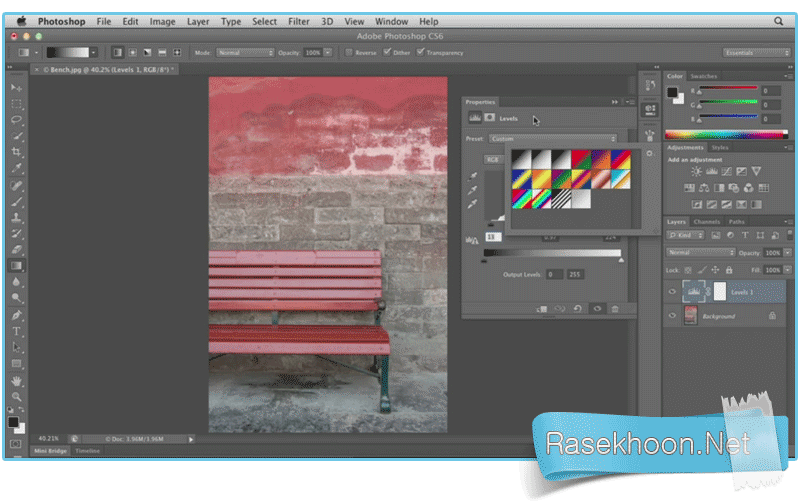Select the Quick Selection tool
Screen dimensions: 800x503
(x=16, y=136)
